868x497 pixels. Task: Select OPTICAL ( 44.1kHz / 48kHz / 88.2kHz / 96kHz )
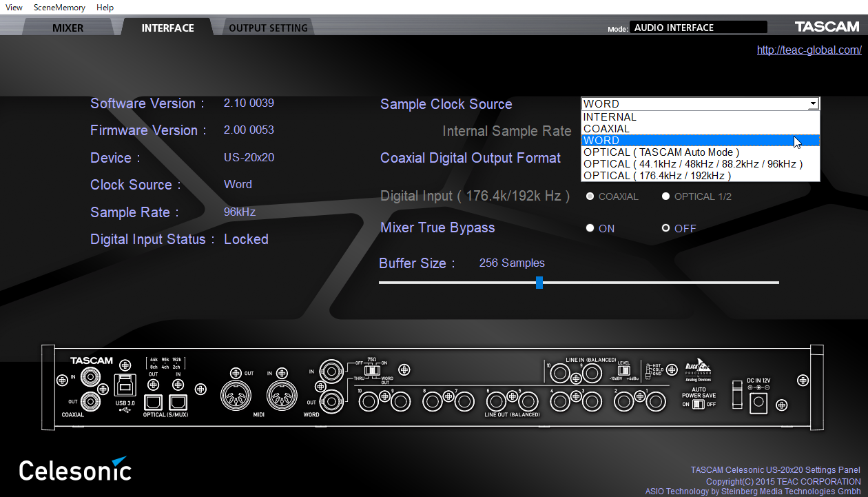tap(701, 164)
